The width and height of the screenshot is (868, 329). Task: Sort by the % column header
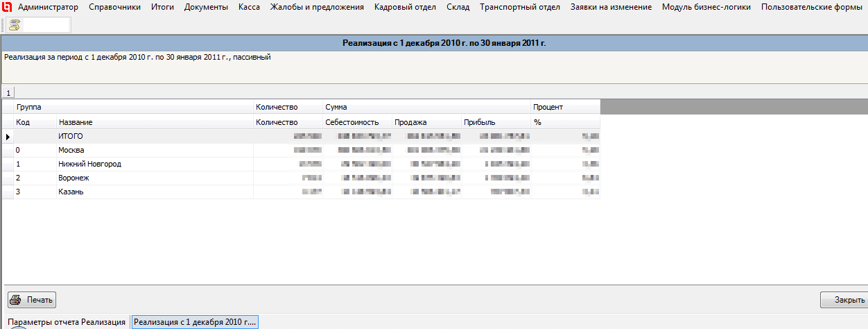click(x=565, y=122)
